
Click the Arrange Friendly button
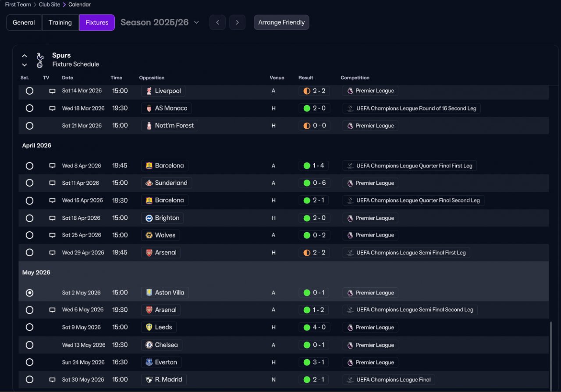point(281,22)
